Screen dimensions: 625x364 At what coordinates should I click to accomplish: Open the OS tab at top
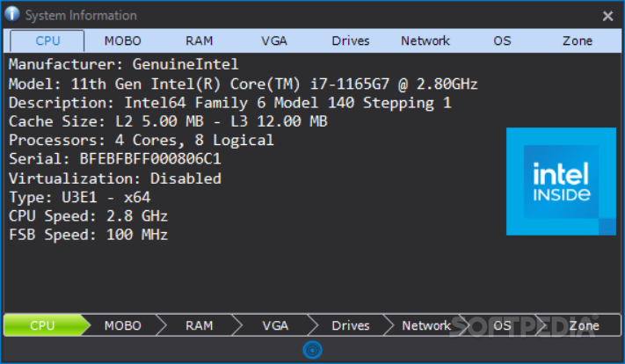[x=502, y=40]
